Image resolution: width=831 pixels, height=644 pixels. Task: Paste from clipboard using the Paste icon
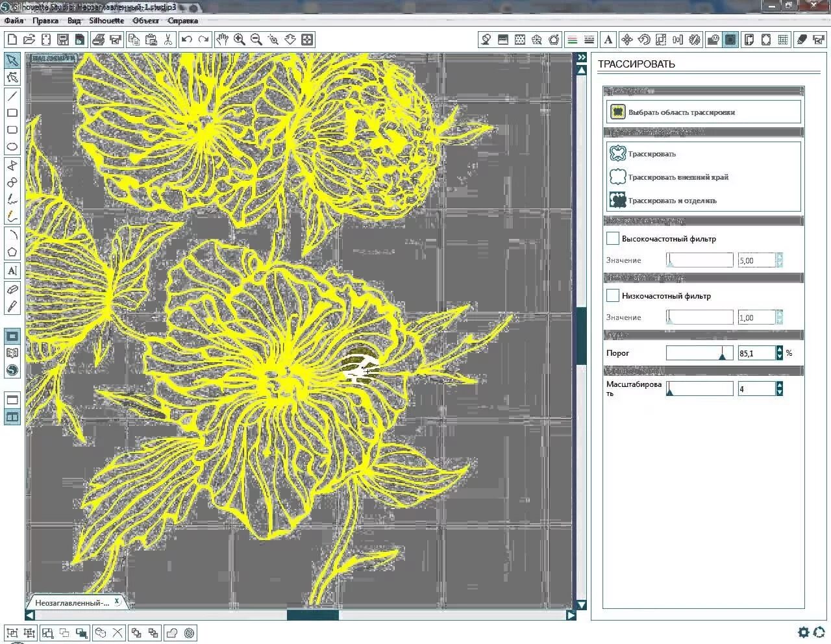[151, 40]
